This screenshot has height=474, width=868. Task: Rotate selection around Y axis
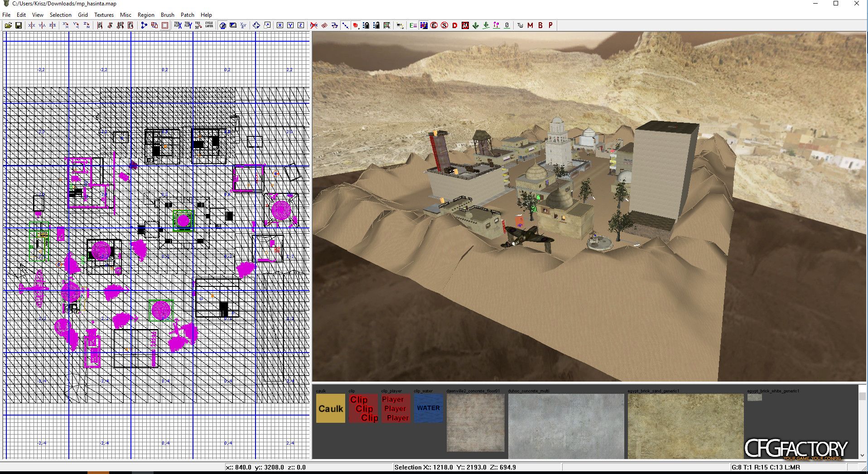pos(76,25)
